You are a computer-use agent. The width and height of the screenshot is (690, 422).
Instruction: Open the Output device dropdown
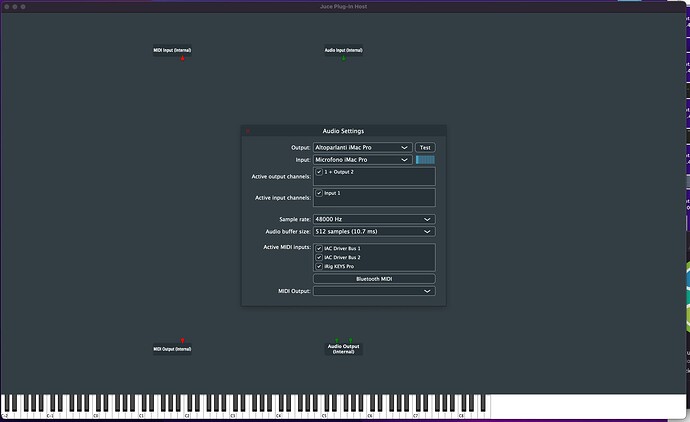click(x=362, y=147)
